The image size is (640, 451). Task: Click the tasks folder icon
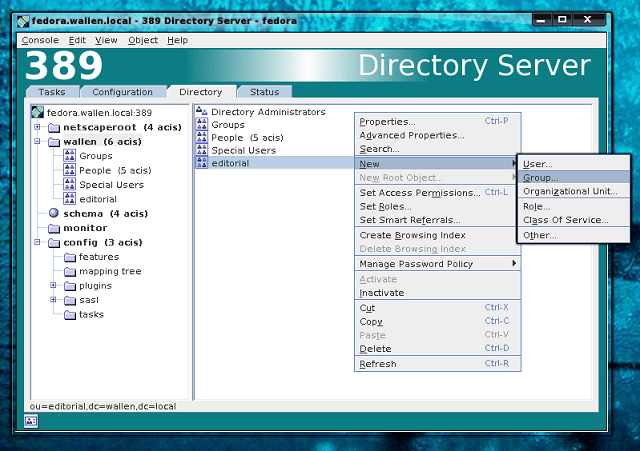coord(70,315)
